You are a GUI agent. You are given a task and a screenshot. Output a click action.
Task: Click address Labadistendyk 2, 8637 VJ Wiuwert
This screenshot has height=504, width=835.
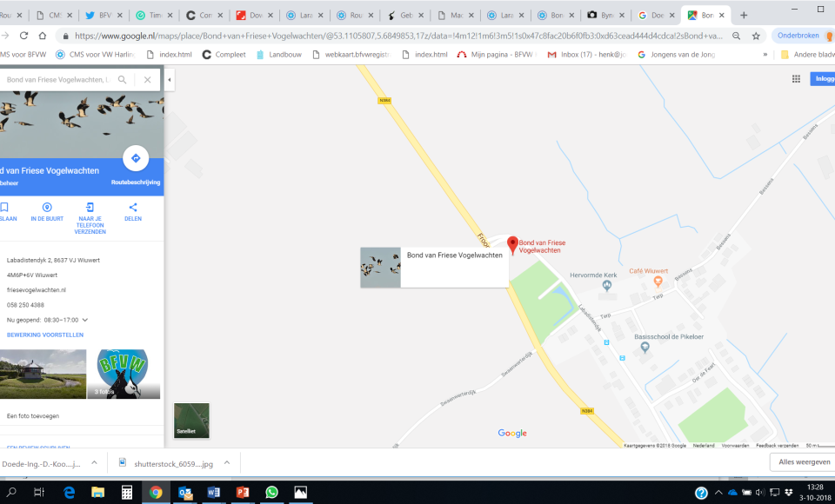coord(53,260)
